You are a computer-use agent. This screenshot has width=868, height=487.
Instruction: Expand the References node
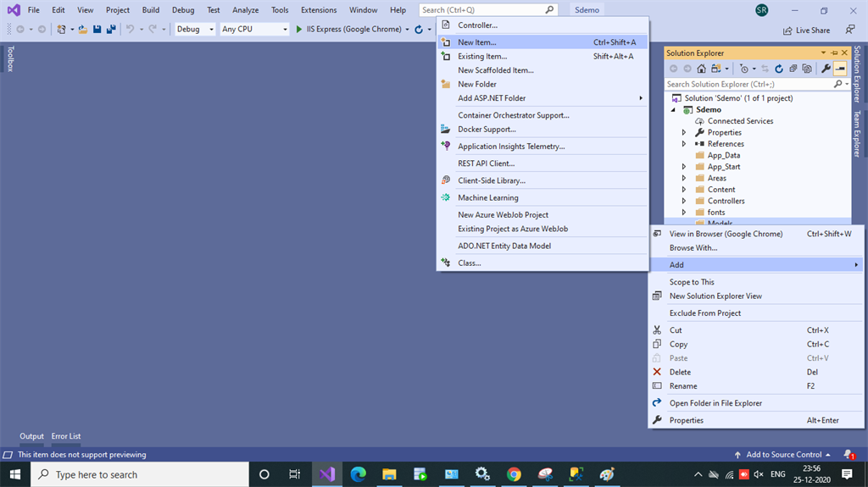click(684, 144)
